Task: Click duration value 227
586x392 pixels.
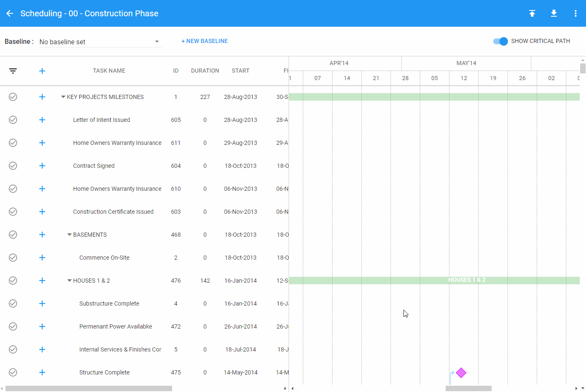Action: (x=205, y=97)
